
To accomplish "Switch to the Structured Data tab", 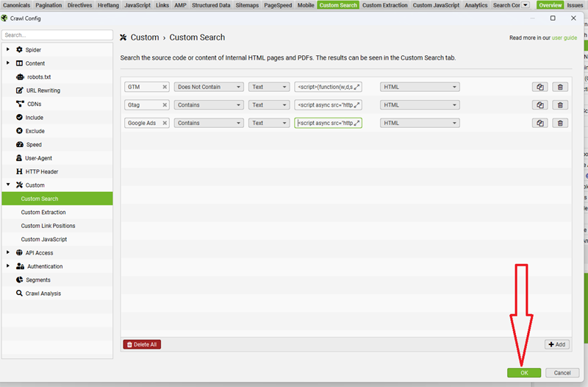I will (x=211, y=5).
